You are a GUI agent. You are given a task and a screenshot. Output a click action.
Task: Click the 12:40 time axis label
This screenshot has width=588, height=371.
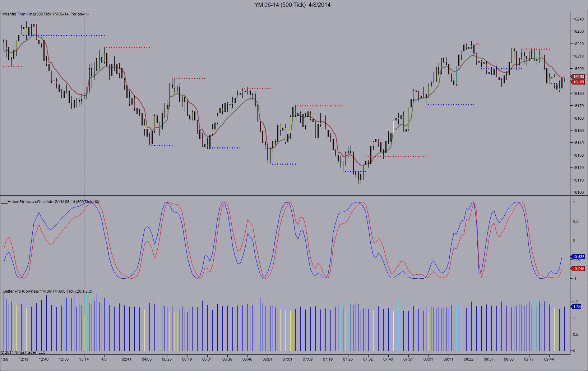pyautogui.click(x=44, y=359)
